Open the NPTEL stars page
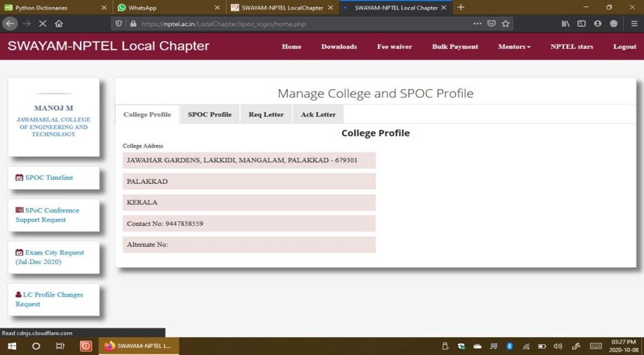644x355 pixels. coord(572,46)
